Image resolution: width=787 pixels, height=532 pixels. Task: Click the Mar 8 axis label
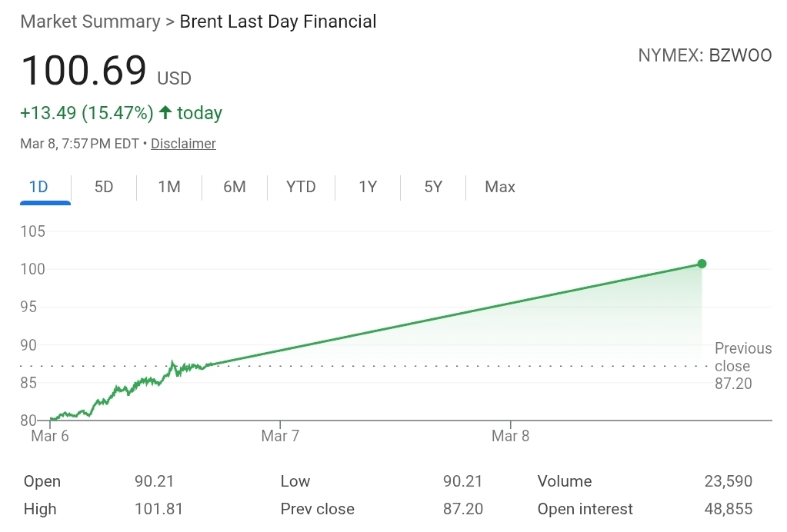pyautogui.click(x=511, y=437)
